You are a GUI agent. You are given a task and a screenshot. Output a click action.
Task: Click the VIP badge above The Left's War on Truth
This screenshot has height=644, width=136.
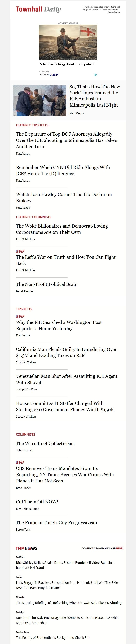pos(20,251)
